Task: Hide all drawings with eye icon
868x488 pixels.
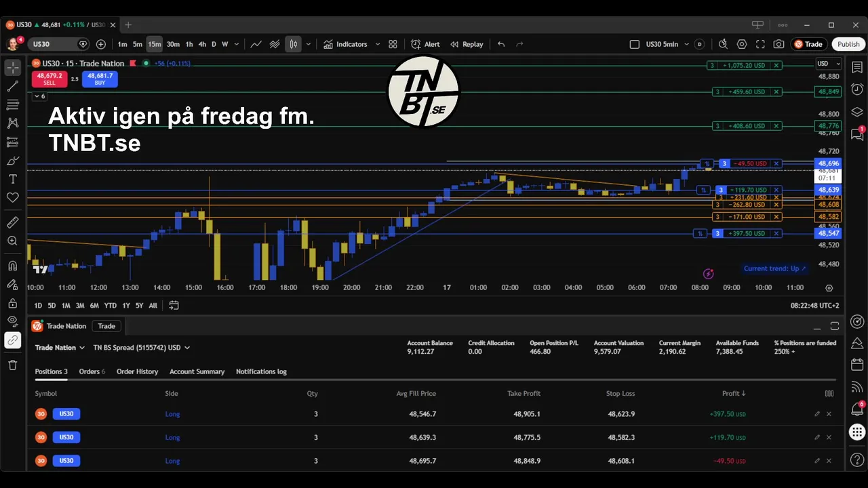Action: point(12,321)
